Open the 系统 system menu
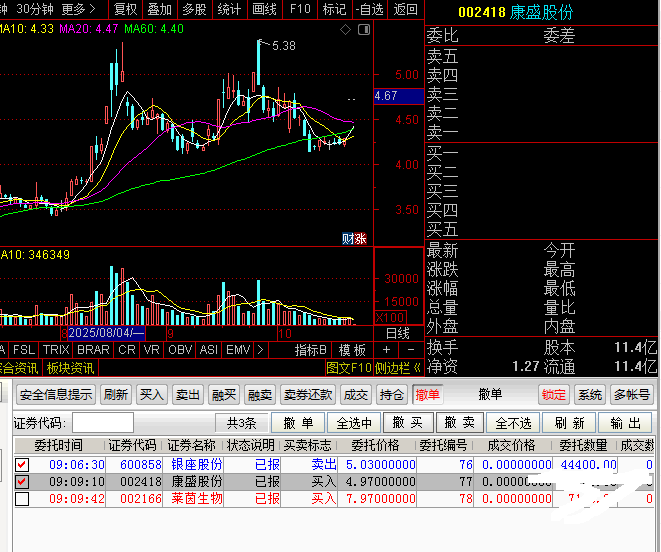The width and height of the screenshot is (661, 552). [589, 395]
